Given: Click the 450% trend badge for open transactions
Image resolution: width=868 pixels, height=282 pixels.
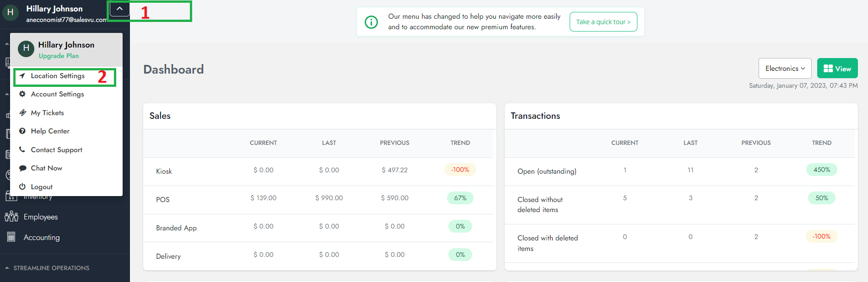Looking at the screenshot, I should point(821,170).
